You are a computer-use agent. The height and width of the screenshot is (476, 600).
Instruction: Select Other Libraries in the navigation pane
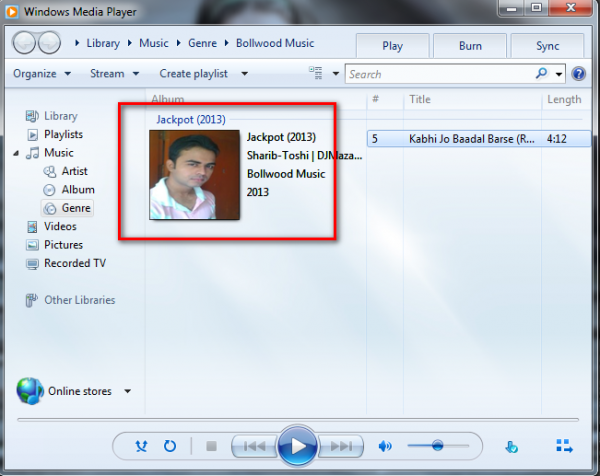[x=70, y=300]
